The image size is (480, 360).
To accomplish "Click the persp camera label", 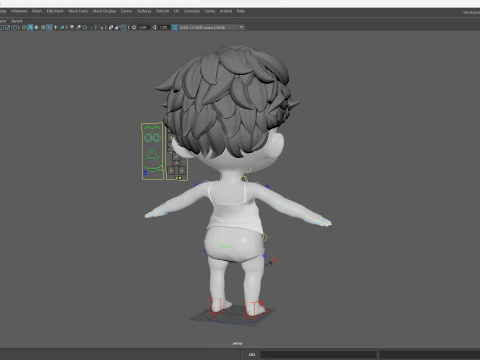I will pyautogui.click(x=237, y=343).
